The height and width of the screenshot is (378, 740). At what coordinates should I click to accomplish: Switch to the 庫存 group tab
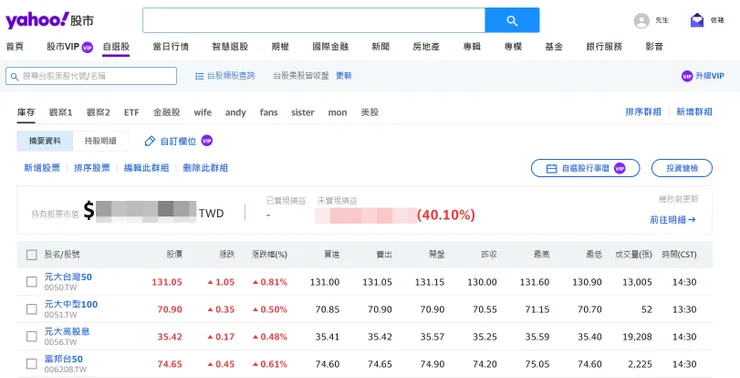[x=26, y=112]
